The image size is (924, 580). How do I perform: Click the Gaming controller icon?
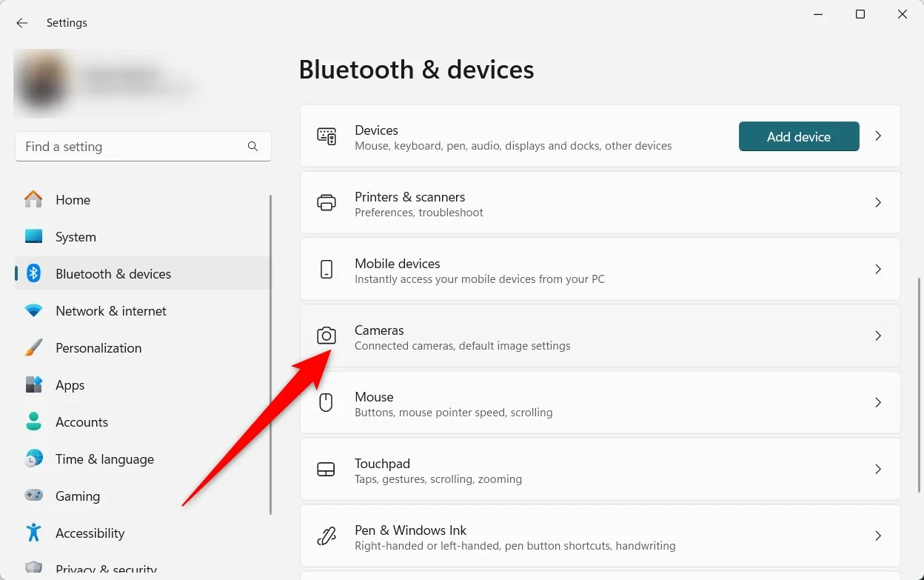click(x=33, y=496)
